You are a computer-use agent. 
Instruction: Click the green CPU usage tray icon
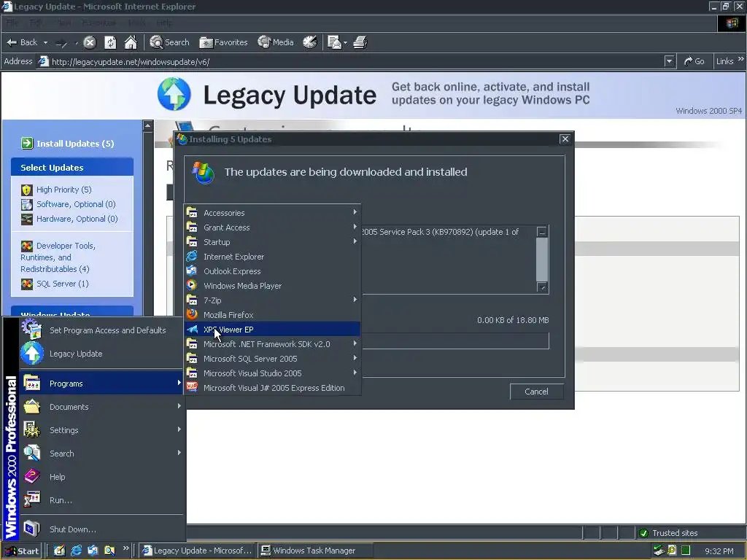click(686, 551)
